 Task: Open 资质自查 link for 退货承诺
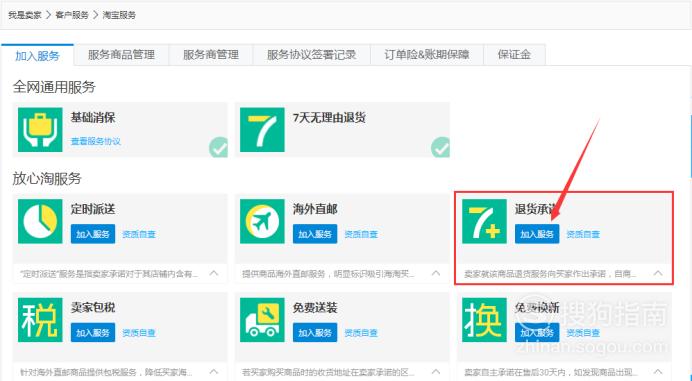coord(583,234)
